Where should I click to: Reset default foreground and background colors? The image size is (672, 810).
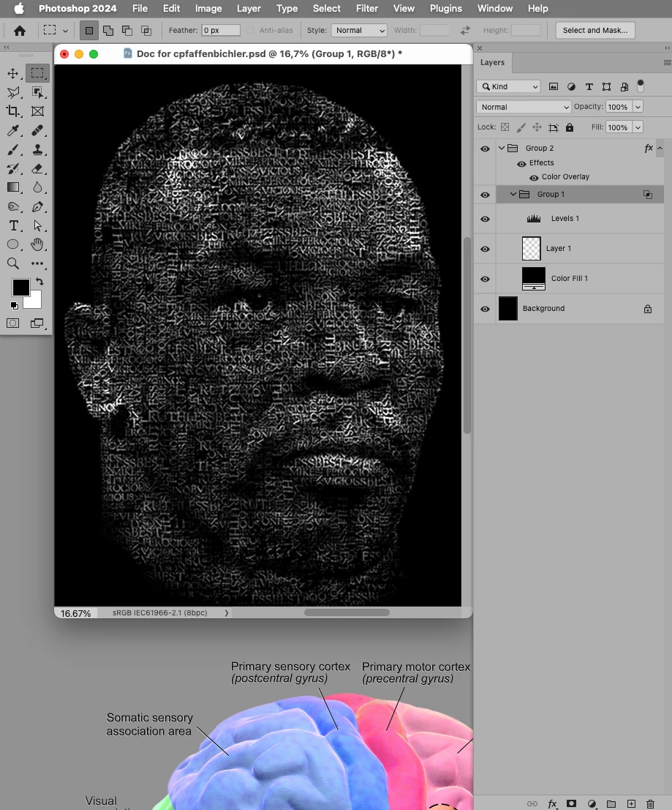click(x=15, y=306)
